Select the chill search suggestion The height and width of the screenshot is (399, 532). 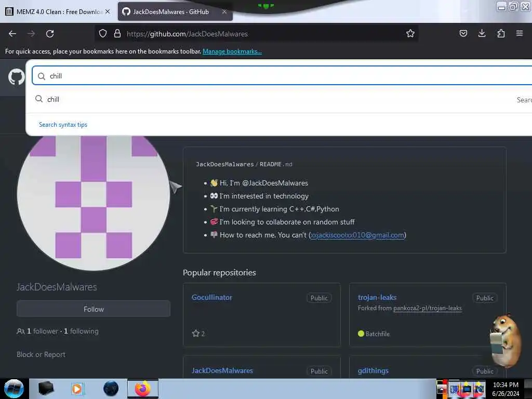click(x=278, y=99)
